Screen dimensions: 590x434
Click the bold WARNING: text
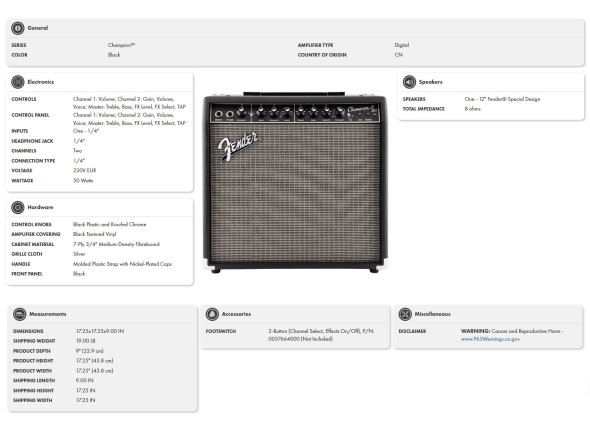click(x=476, y=331)
